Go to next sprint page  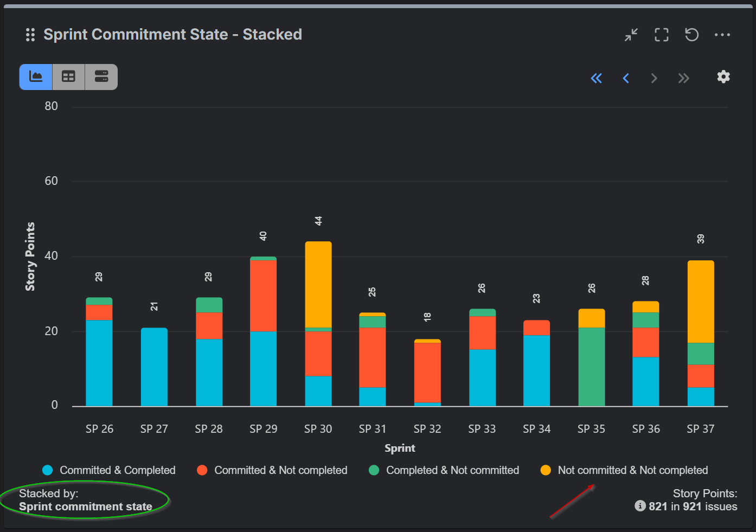tap(654, 78)
